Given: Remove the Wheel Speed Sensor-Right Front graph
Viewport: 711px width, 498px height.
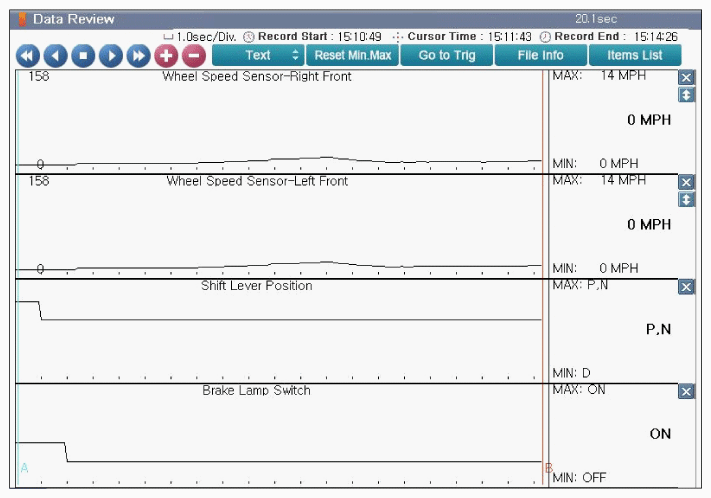Looking at the screenshot, I should (686, 78).
